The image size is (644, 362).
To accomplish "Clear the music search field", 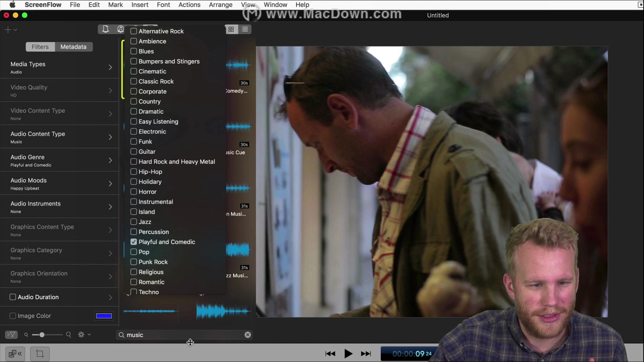I will coord(248,335).
